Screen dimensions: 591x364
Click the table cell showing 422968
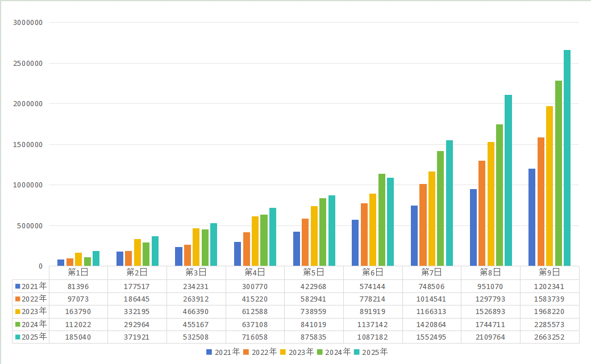pos(314,286)
